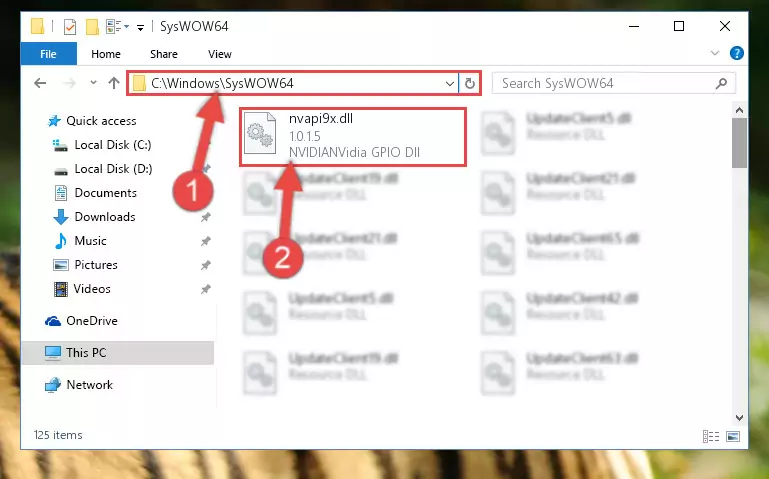
Task: Switch to the View ribbon tab
Action: click(x=219, y=54)
